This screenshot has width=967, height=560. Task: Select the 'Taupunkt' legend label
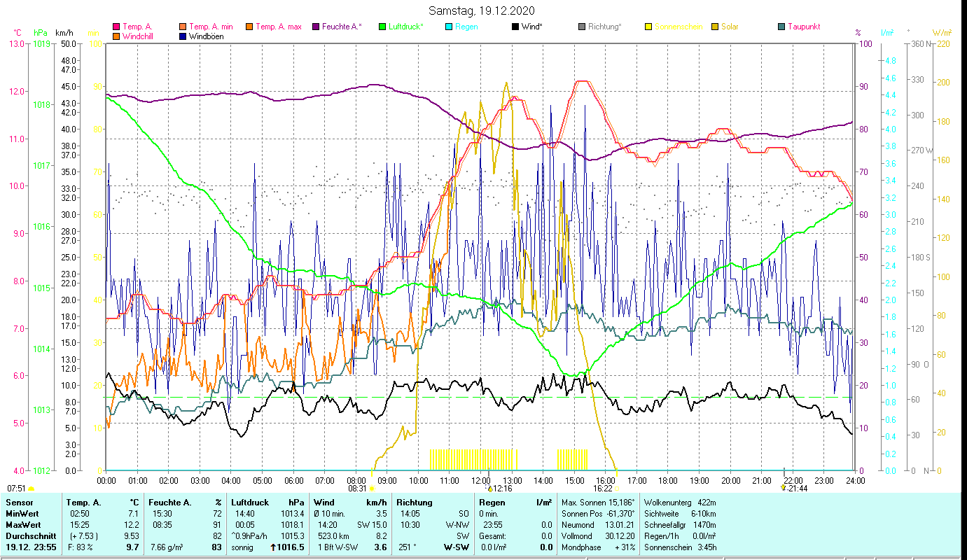coord(804,27)
